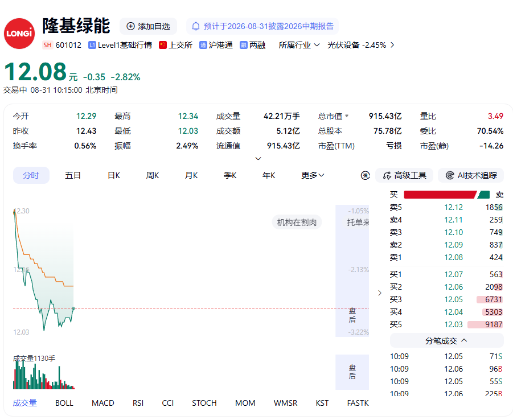Click 买1 price 12.07
The height and width of the screenshot is (420, 513).
453,274
